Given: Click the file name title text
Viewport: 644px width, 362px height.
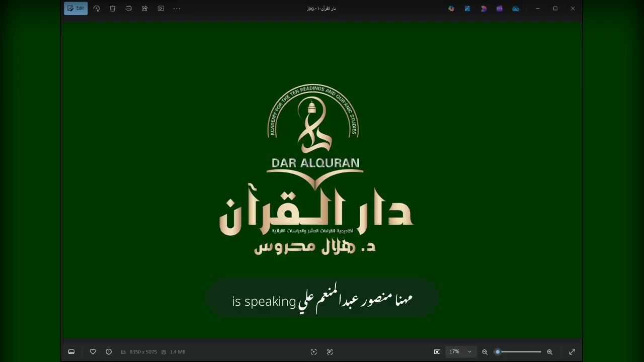Looking at the screenshot, I should coord(321,9).
